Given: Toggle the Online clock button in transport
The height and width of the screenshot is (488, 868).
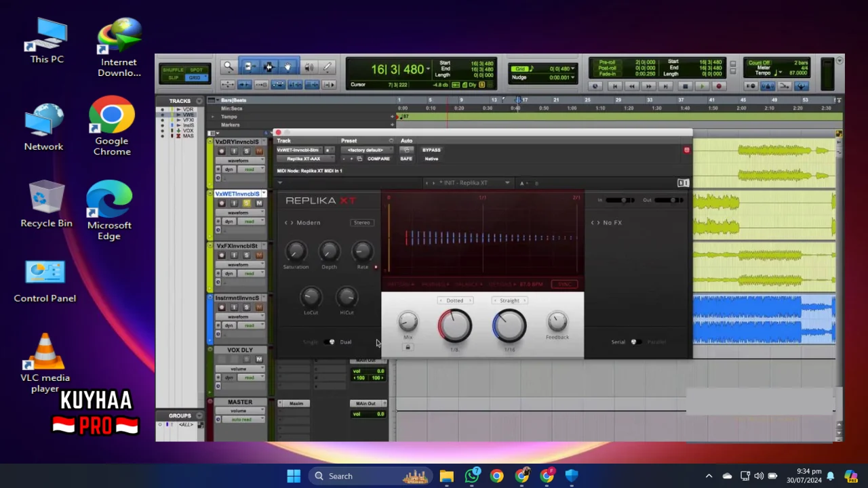Looking at the screenshot, I should [x=595, y=86].
